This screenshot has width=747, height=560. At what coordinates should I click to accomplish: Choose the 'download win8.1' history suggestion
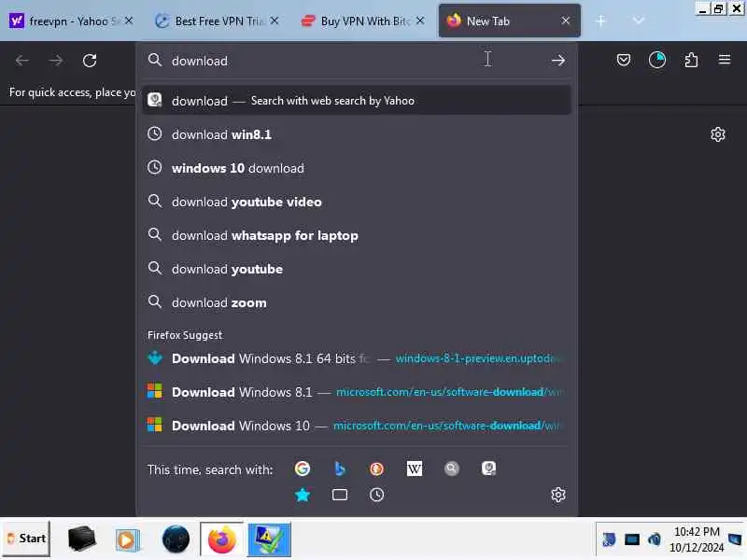[357, 134]
